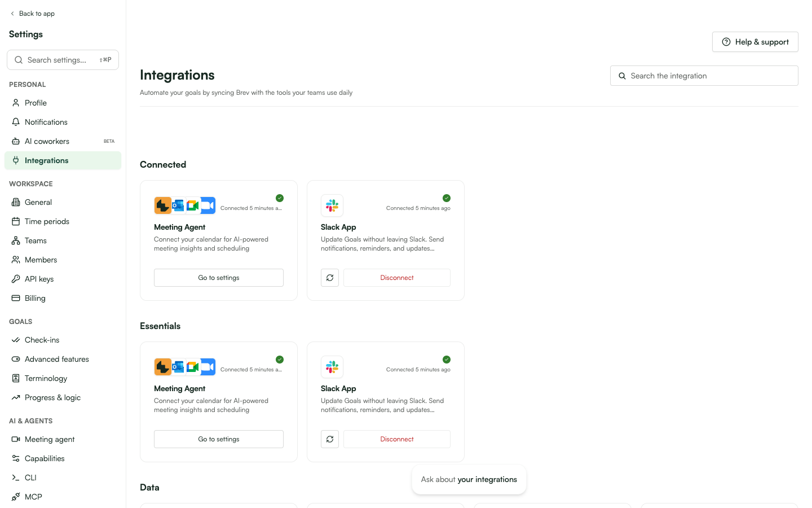Screen dimensions: 812x508
Task: Select the Meeting agent camera icon
Action: 16,439
